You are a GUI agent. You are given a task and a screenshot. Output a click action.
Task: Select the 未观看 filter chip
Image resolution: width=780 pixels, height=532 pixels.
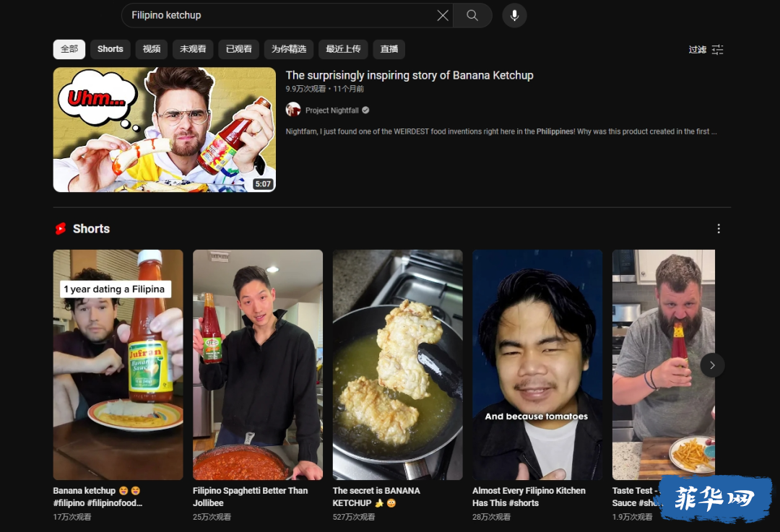coord(193,49)
